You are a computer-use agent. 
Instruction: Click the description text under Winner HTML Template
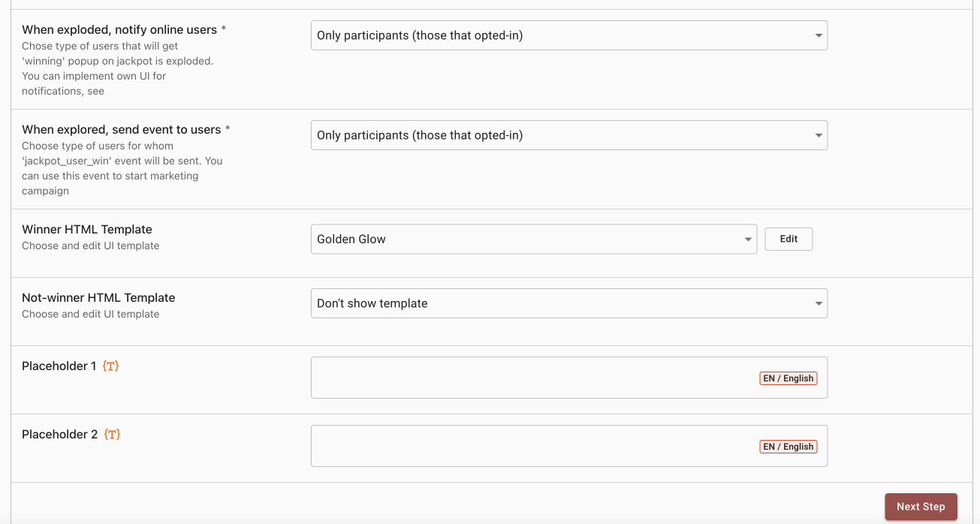pyautogui.click(x=90, y=246)
